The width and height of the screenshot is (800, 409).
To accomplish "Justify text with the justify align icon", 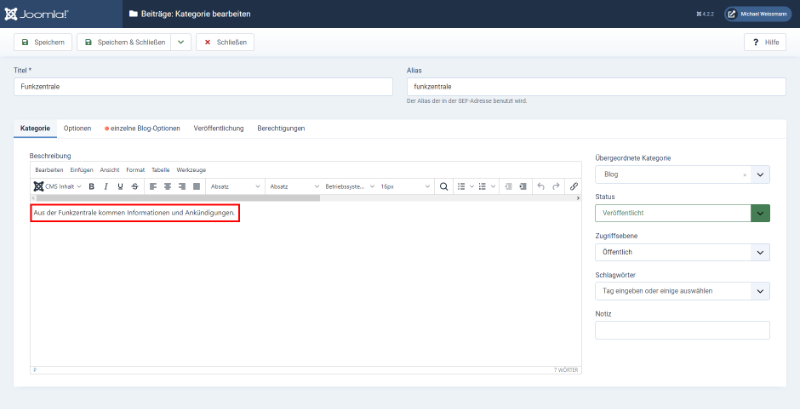I will [x=196, y=186].
